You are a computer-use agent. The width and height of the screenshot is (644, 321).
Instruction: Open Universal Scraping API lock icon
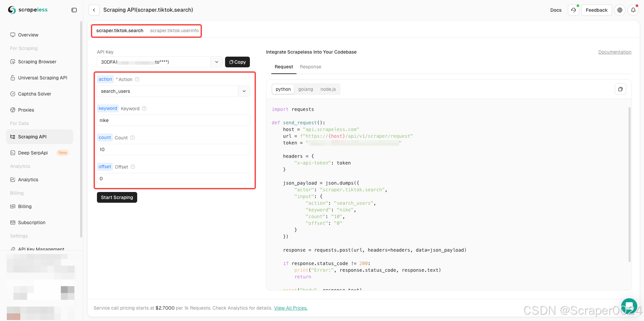13,78
